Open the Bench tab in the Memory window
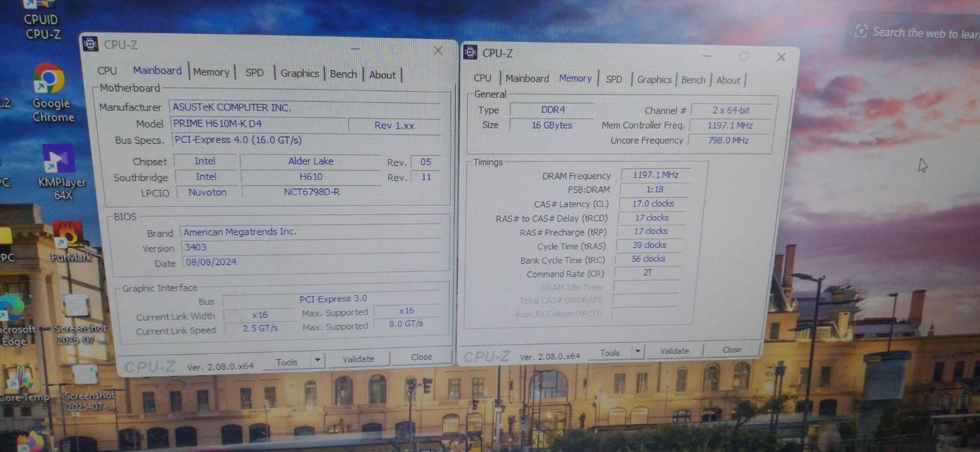The height and width of the screenshot is (452, 980). click(693, 80)
